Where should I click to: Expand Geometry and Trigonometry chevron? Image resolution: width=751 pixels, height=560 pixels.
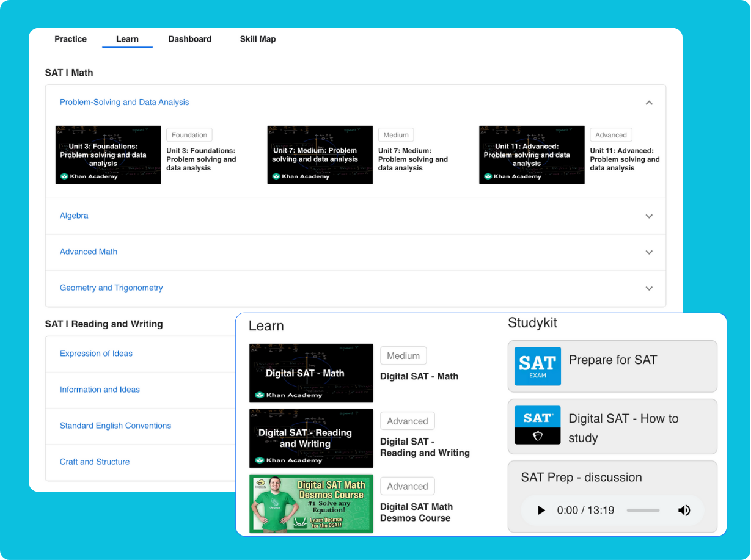tap(649, 288)
